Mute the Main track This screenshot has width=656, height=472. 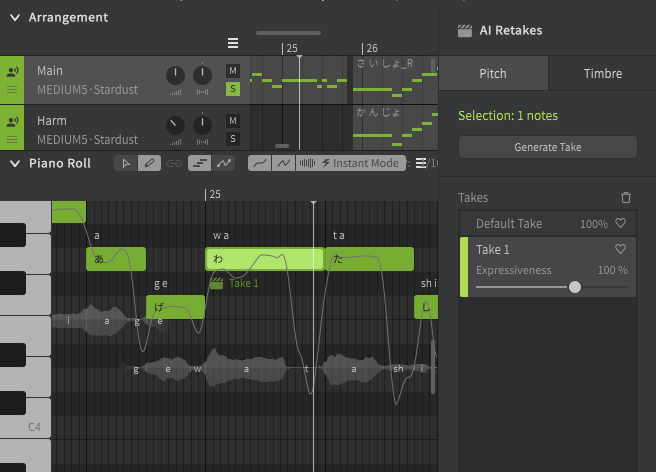point(233,71)
